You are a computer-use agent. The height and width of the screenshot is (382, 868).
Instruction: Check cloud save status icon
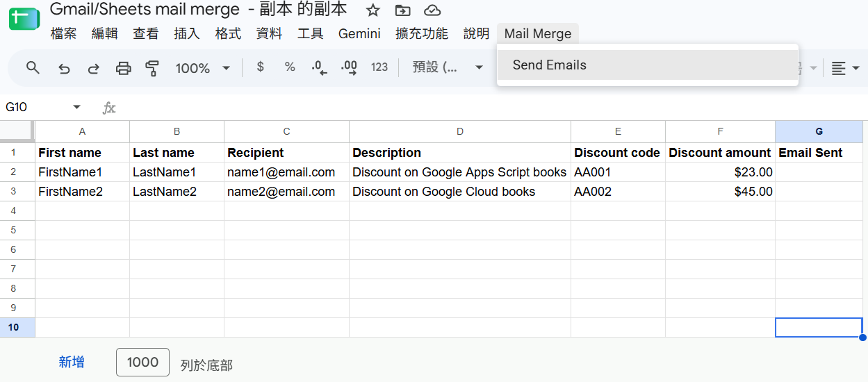click(x=432, y=10)
